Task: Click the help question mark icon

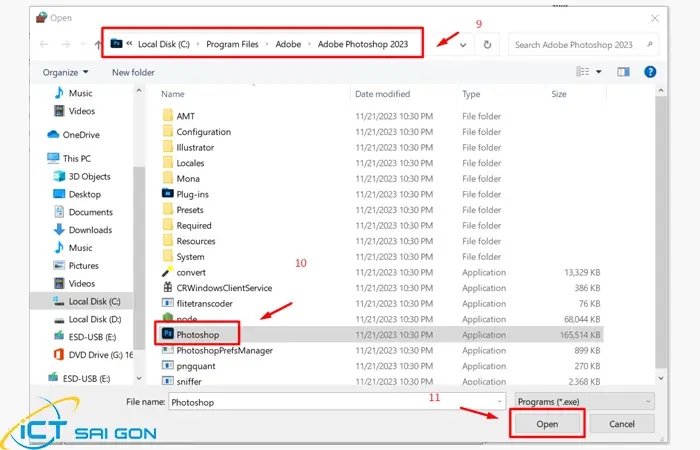Action: [650, 72]
